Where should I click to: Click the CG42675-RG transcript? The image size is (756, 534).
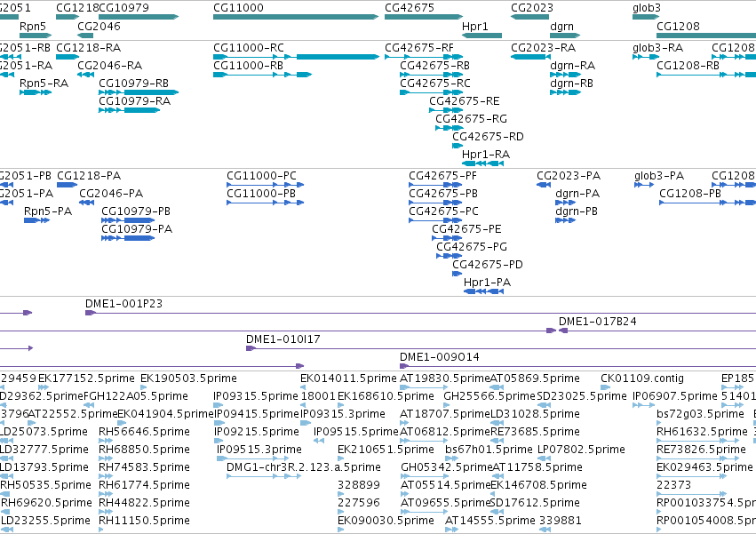coord(449,128)
